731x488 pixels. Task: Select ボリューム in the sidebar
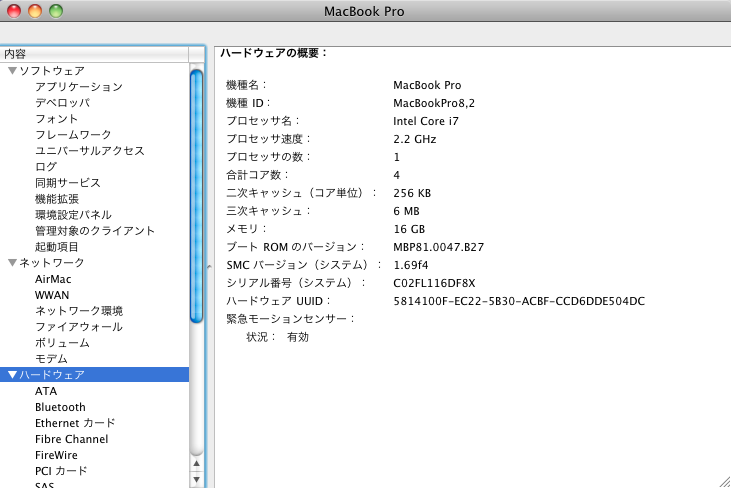(x=62, y=343)
